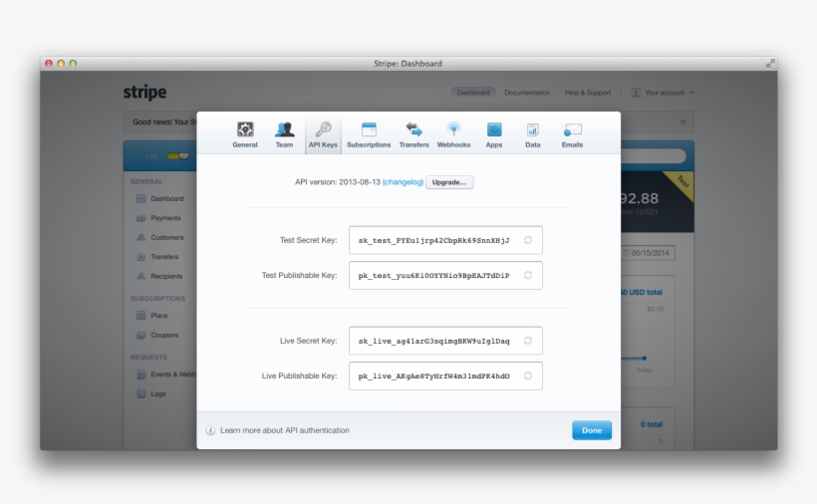Click the search field in header
Viewport: 817px width, 504px height.
654,156
